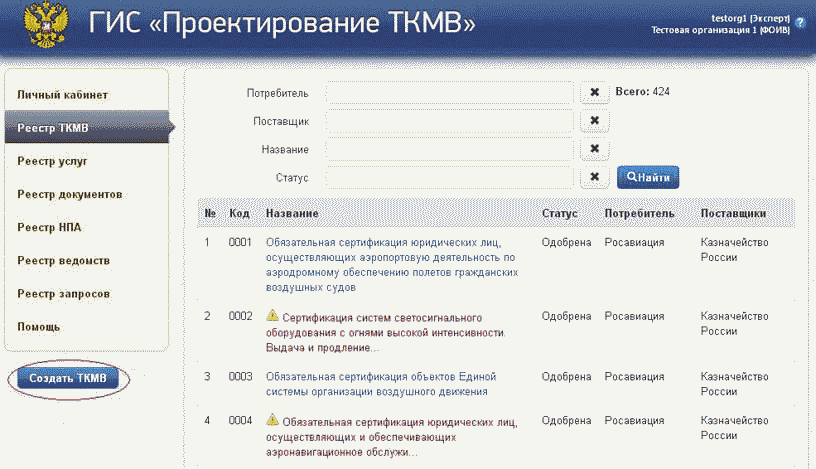Click warning icon on record 0004
Screen dimensions: 816x469
pos(272,421)
